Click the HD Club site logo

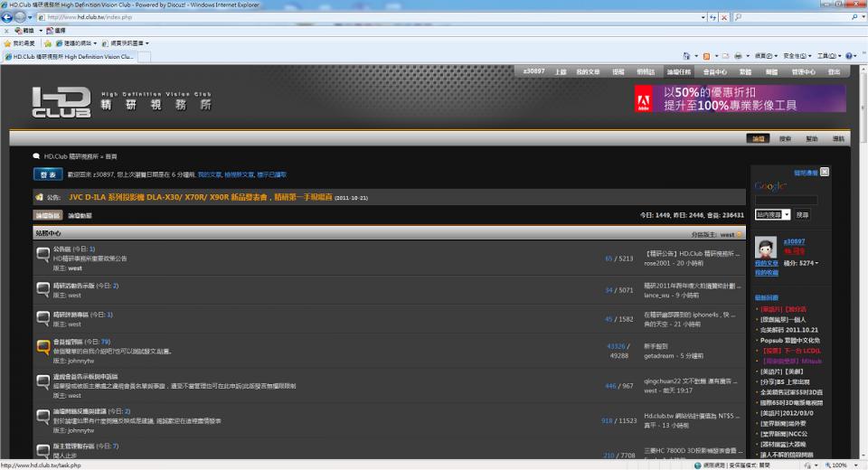[61, 102]
